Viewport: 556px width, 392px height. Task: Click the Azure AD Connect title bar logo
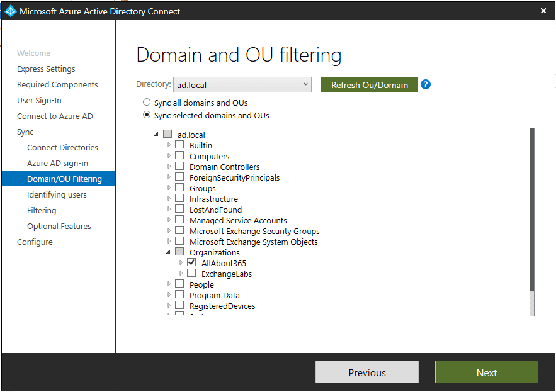11,11
